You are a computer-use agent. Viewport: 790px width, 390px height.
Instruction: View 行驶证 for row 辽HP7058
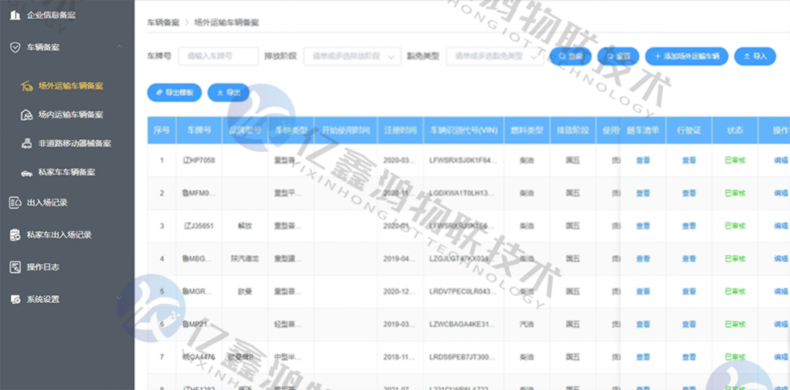[689, 161]
